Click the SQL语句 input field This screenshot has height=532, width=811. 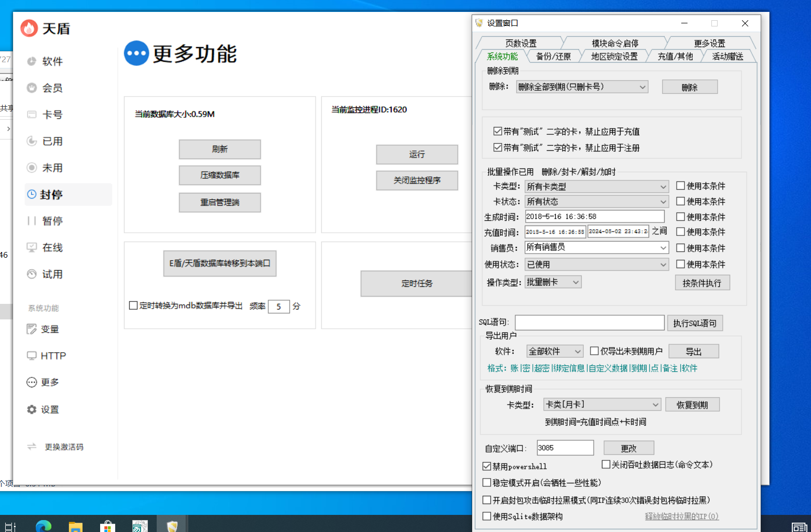[589, 323]
